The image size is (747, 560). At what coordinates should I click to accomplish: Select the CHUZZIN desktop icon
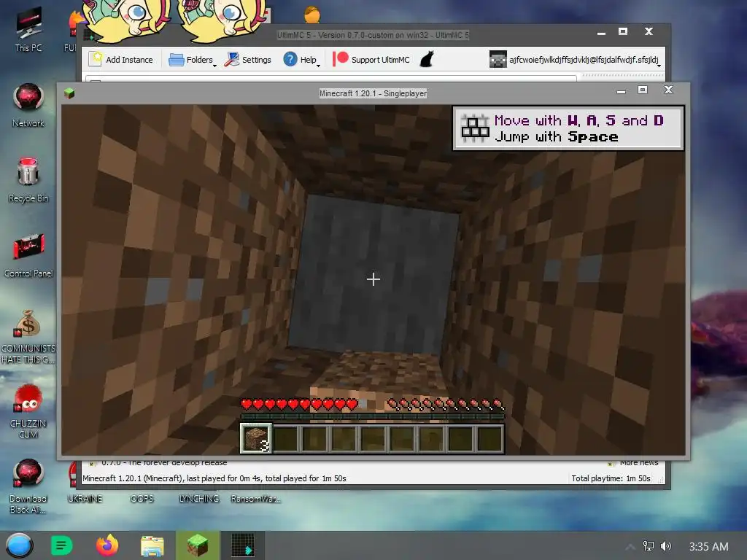click(x=28, y=411)
